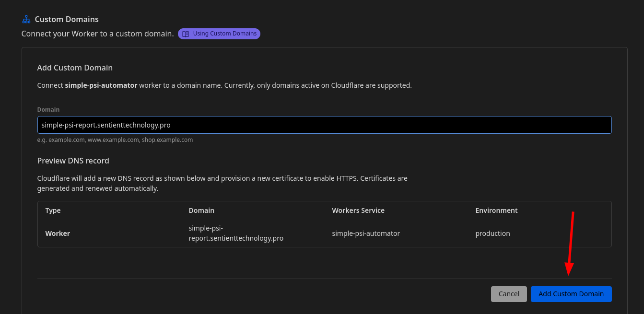Click inside the Domain input field
644x314 pixels.
tap(324, 125)
